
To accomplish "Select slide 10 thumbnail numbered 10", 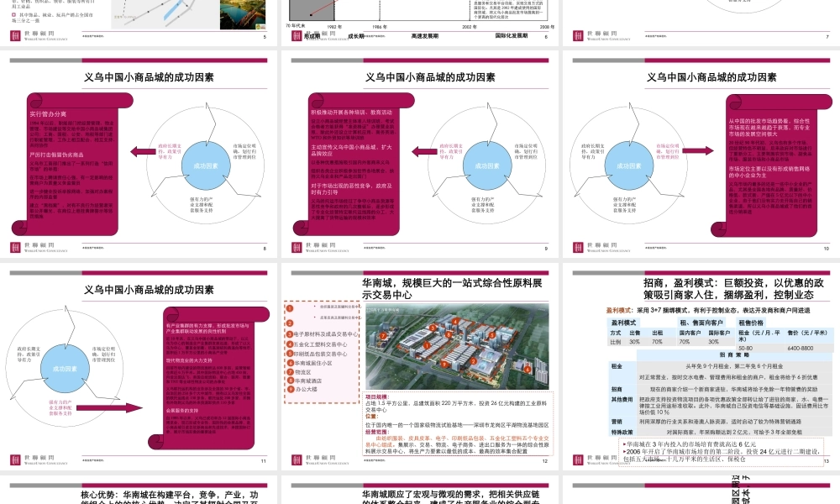I will [x=701, y=155].
